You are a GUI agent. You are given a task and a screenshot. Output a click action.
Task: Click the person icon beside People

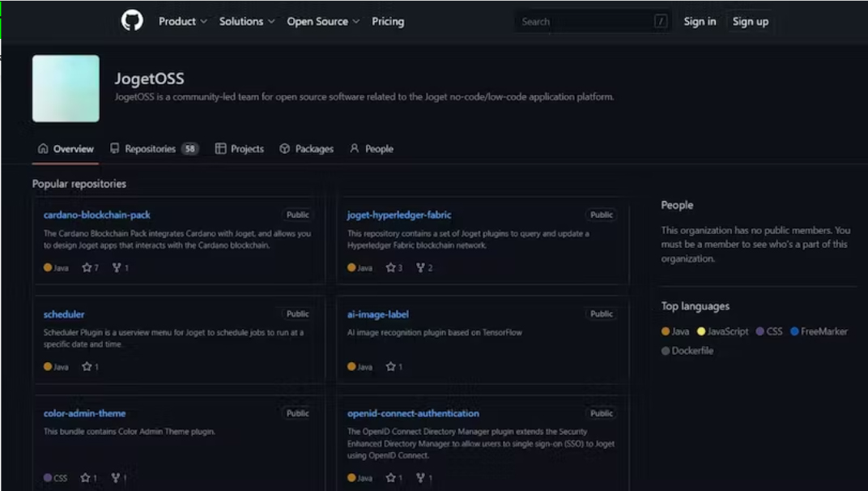pos(353,148)
